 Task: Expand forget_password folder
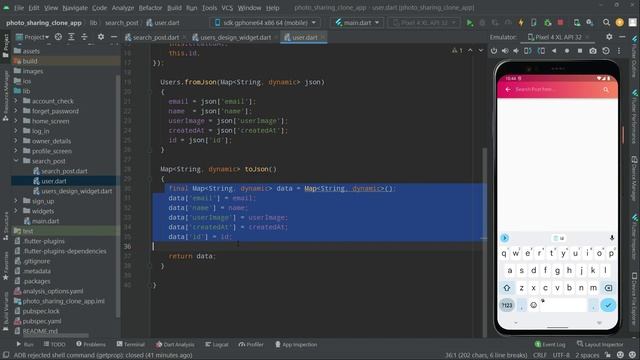(16, 111)
